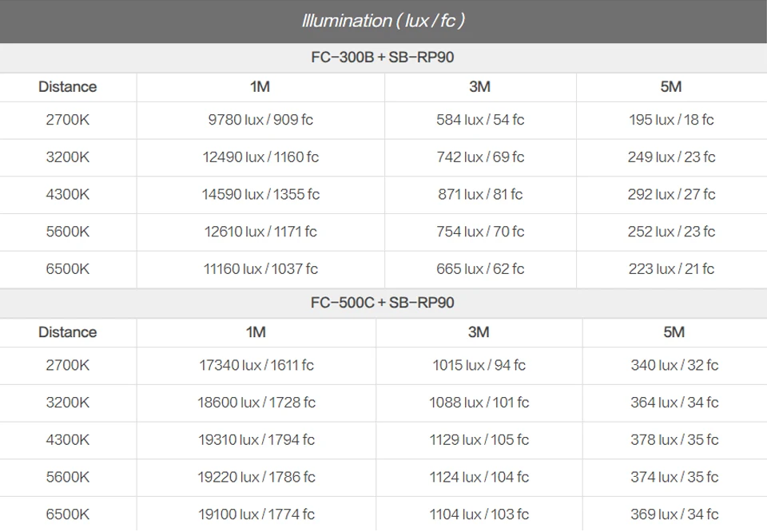Select the '1129 lux / 105 fc' cell
The height and width of the screenshot is (532, 767).
coord(479,439)
